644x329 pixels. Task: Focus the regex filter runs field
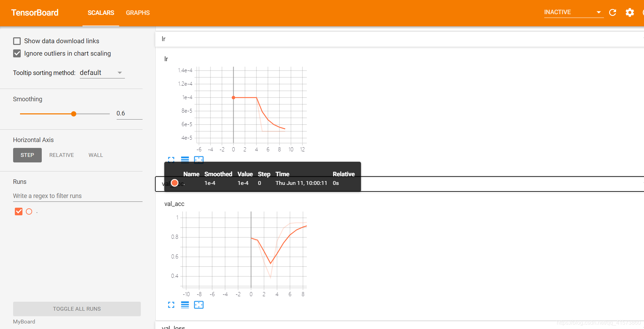click(x=78, y=196)
